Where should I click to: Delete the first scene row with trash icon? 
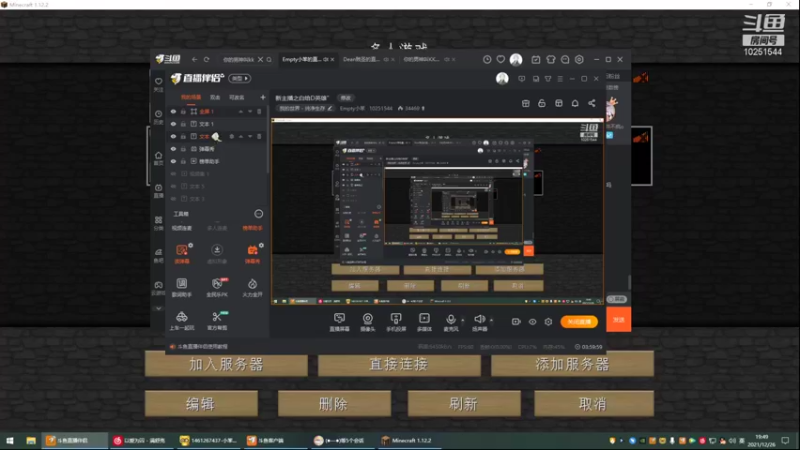coord(259,111)
